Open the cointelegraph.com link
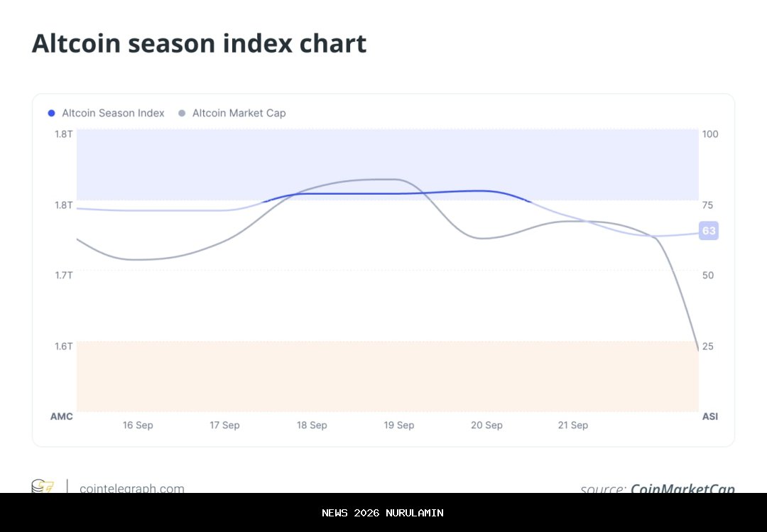The image size is (767, 532). coord(132,488)
